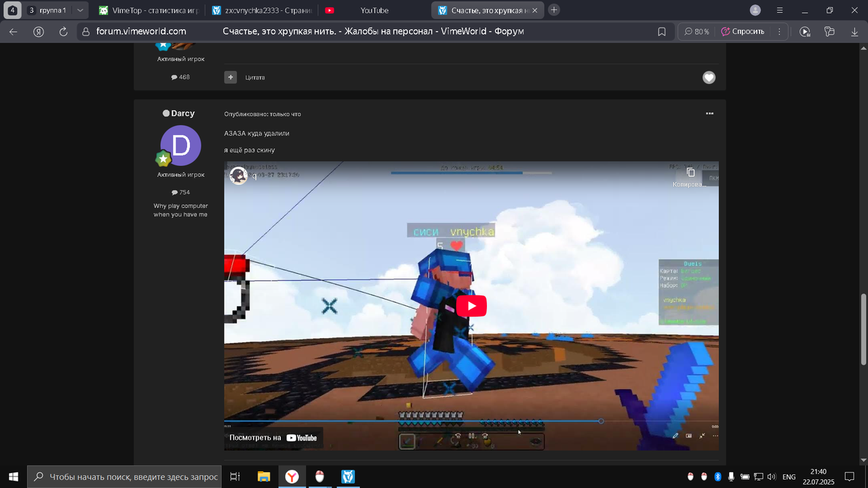Open the video on YouTube via 'Посмотреть на YouTube'

[273, 438]
